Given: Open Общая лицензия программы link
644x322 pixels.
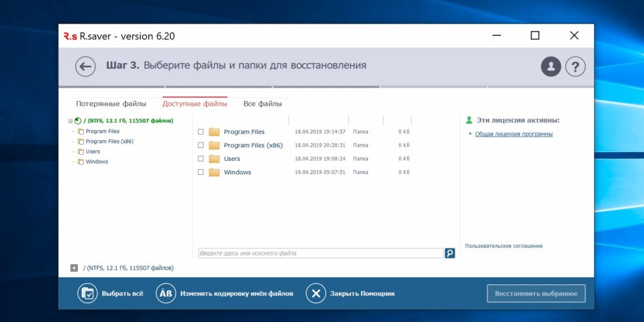Looking at the screenshot, I should pyautogui.click(x=514, y=135).
